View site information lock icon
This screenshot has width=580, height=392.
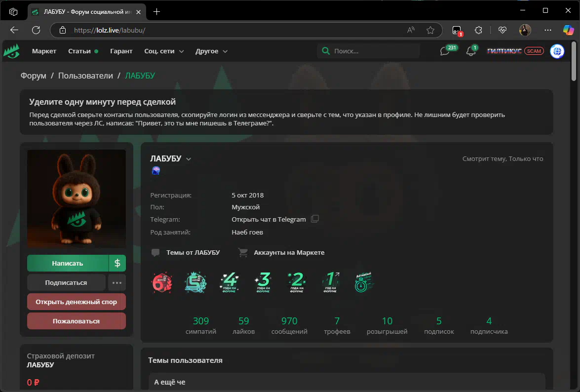[x=63, y=30]
